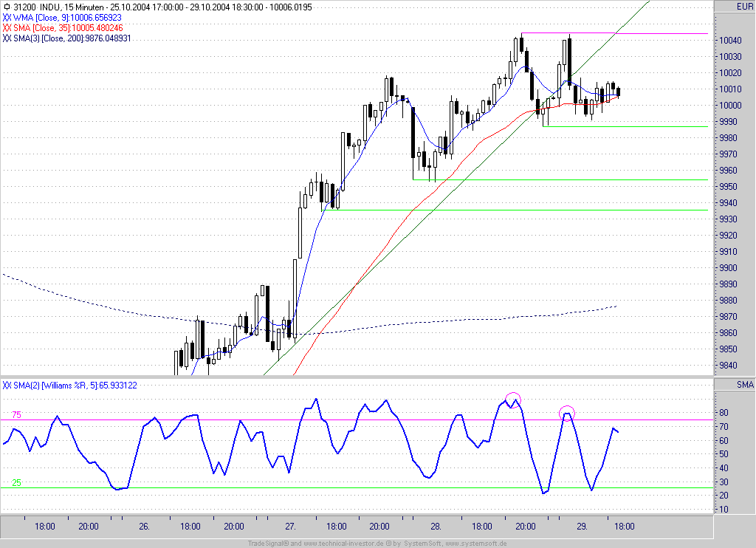Click the last 18:00 label after 29.
756x548 pixels.
coord(625,527)
